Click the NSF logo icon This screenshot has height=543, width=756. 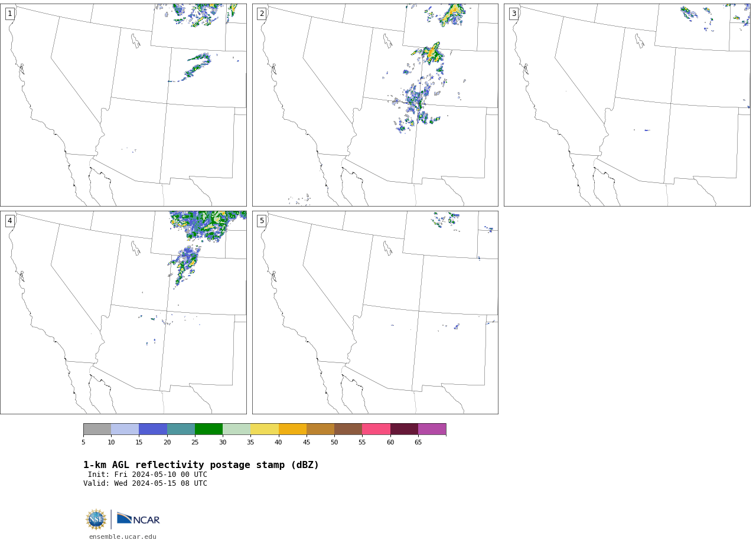pyautogui.click(x=96, y=519)
